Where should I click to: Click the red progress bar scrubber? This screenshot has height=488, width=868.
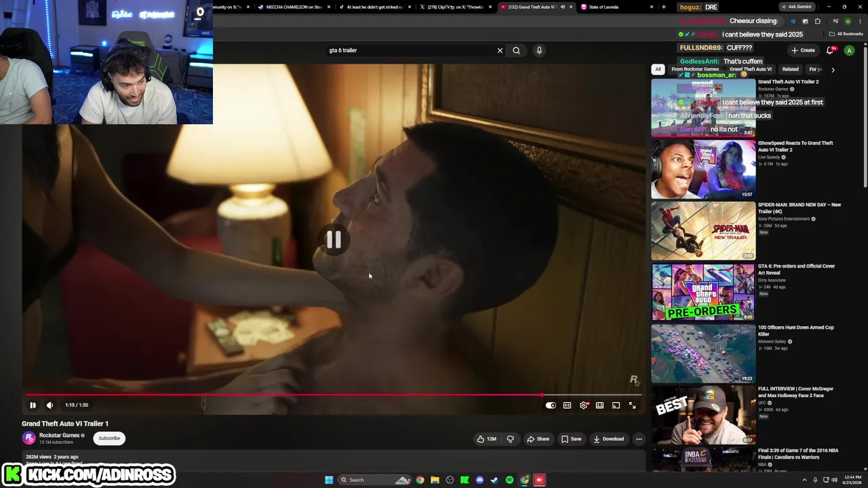click(x=541, y=394)
